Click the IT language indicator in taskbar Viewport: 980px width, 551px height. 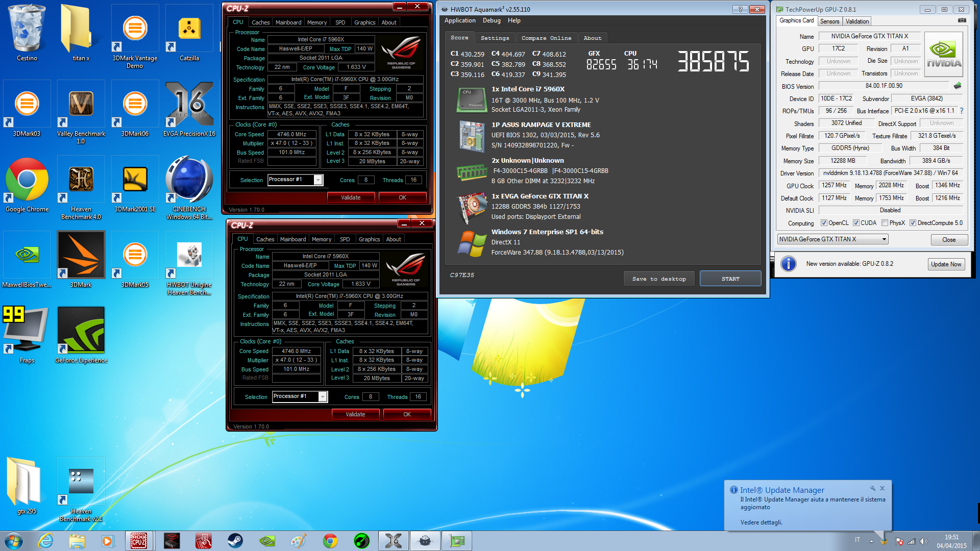click(x=857, y=540)
